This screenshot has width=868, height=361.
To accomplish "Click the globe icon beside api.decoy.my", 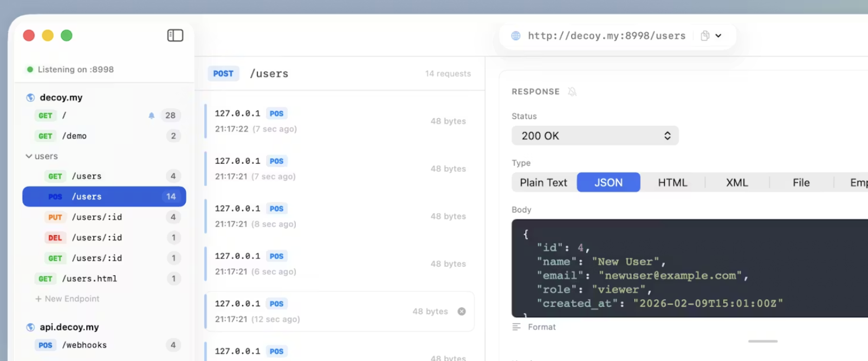I will click(30, 327).
